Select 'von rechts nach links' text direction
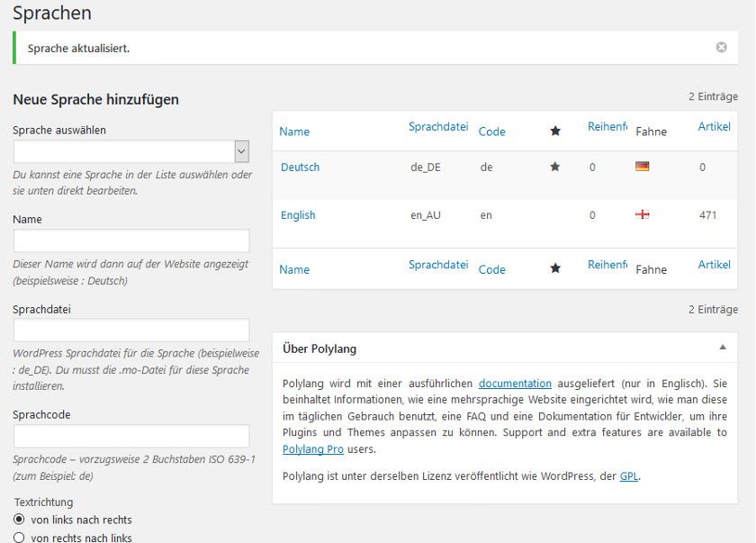This screenshot has height=543, width=756. tap(19, 538)
